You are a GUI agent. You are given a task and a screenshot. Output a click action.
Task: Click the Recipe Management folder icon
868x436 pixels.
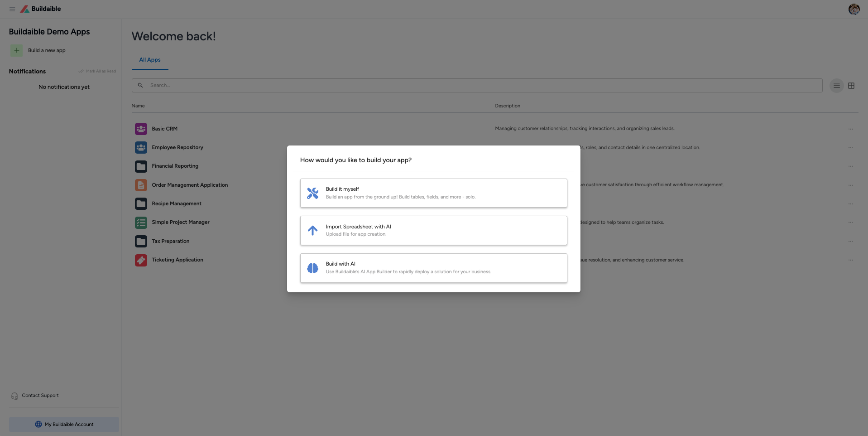[141, 203]
